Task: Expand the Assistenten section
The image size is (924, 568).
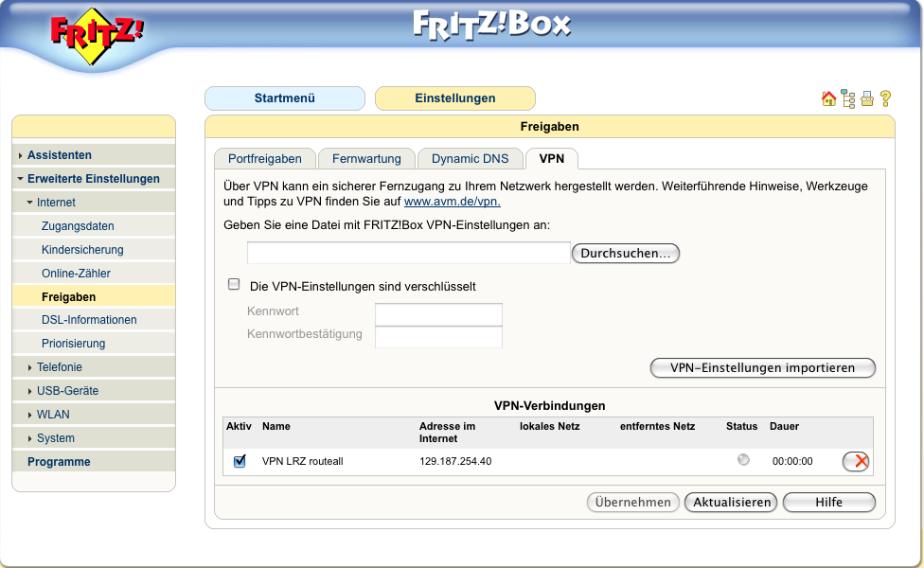Action: (x=59, y=155)
